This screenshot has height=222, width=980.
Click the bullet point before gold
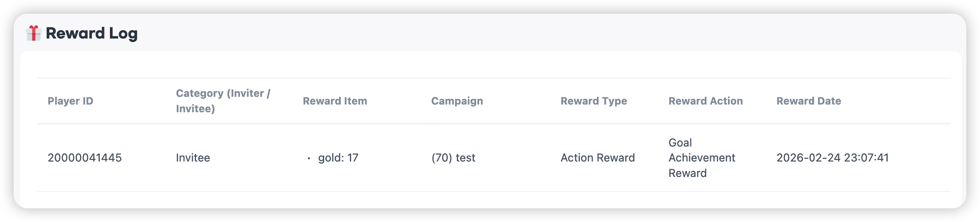(x=309, y=158)
